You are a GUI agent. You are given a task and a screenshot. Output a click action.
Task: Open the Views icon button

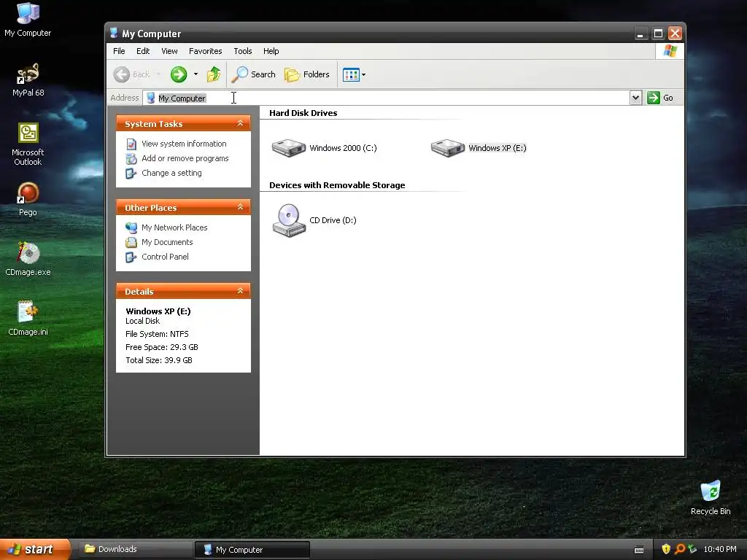click(x=351, y=74)
